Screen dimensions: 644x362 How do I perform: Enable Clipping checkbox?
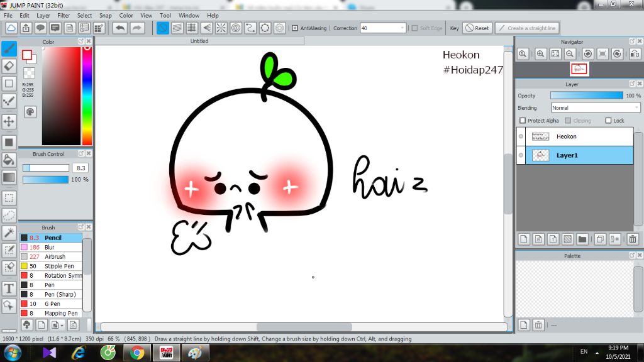coord(568,120)
